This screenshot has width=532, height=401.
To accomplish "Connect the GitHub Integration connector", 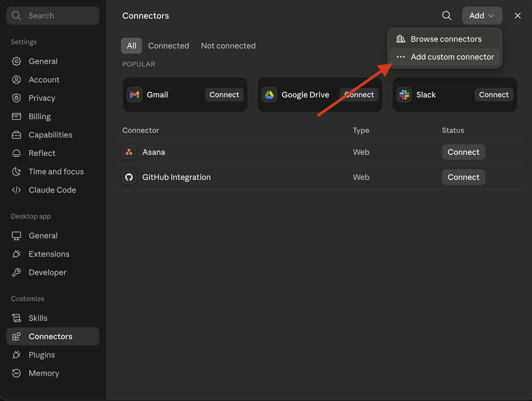I will point(463,177).
